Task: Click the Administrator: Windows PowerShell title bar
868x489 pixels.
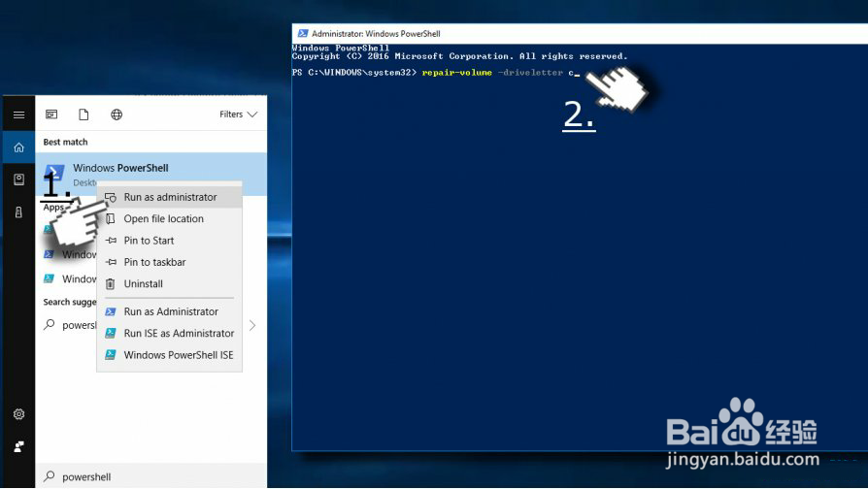Action: tap(580, 34)
